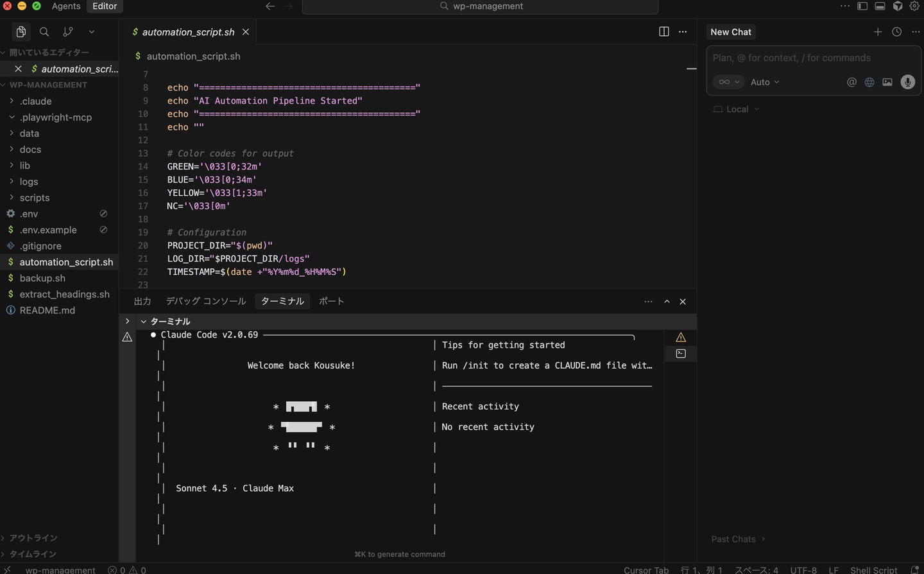Switch to the 出力 panel tab
Image resolution: width=924 pixels, height=574 pixels.
[x=142, y=301]
